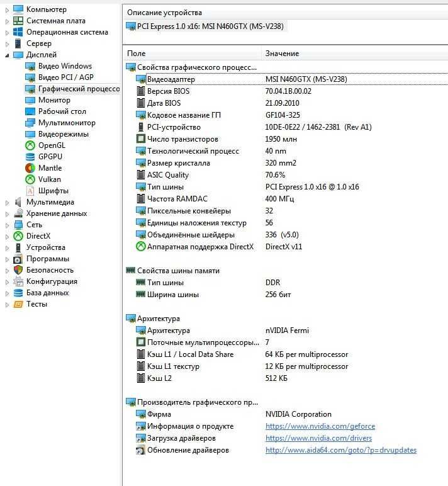Click the Видеорежимы icon

[30, 134]
